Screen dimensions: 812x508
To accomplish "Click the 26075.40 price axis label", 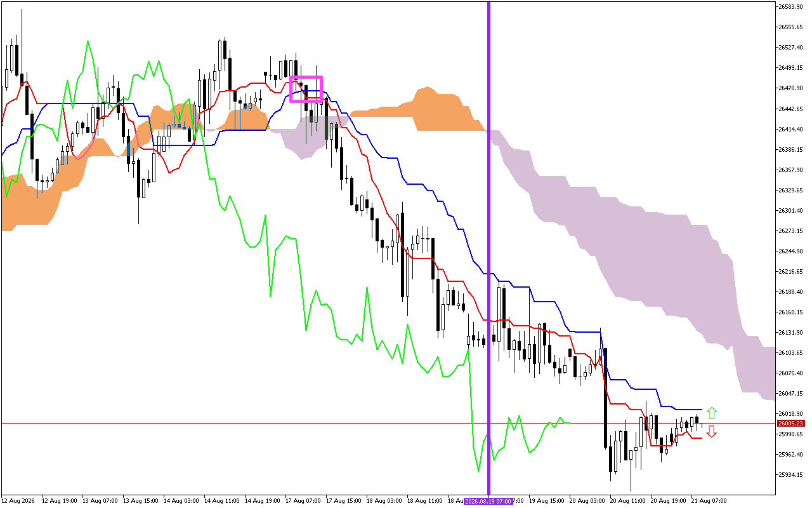I will click(790, 373).
